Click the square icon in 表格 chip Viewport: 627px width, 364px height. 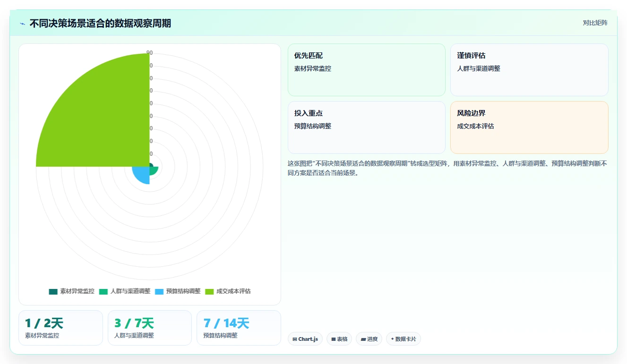pos(334,339)
